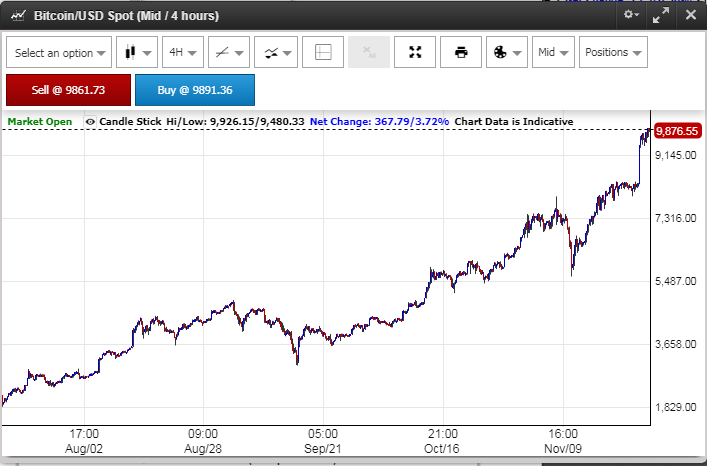Click the Sell @ 9861.73 button

pyautogui.click(x=69, y=90)
